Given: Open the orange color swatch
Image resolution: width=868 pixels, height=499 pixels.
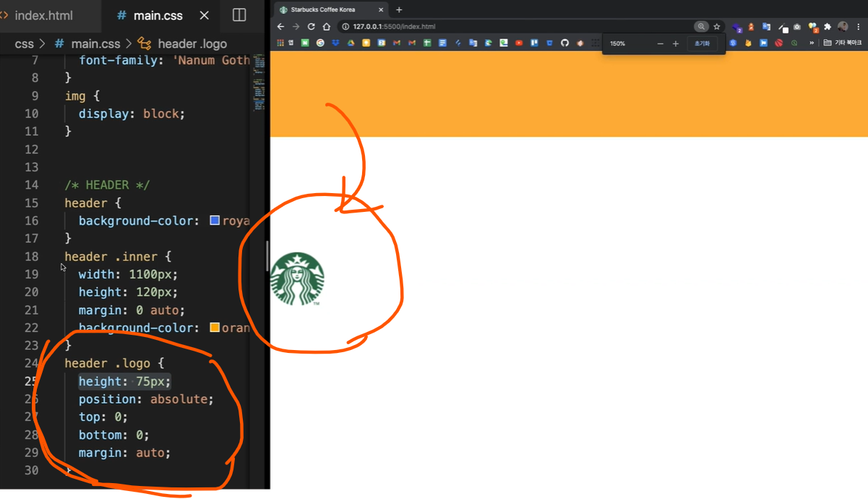Looking at the screenshot, I should tap(215, 328).
